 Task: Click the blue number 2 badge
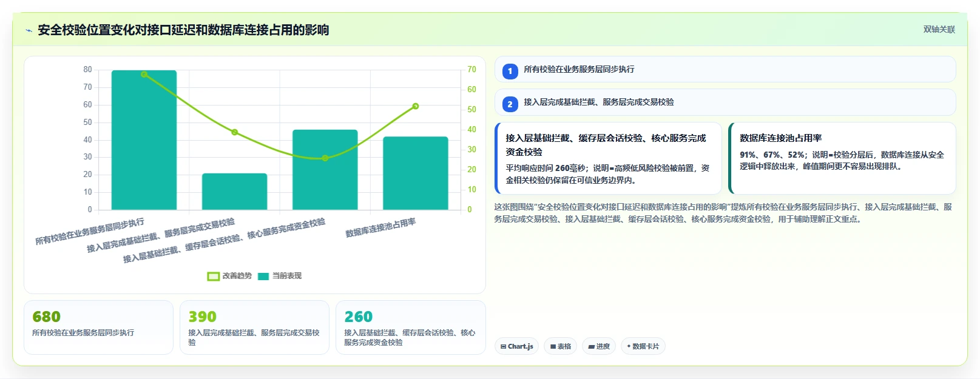click(x=510, y=104)
